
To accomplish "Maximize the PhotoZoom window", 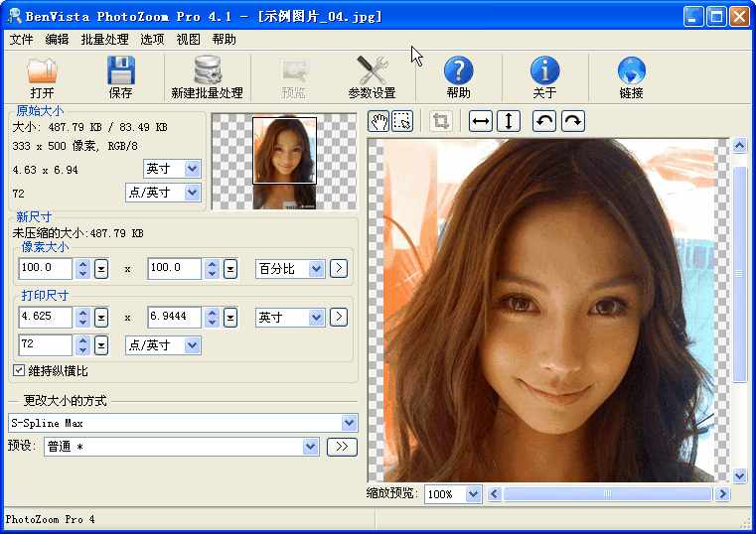I will [x=716, y=16].
